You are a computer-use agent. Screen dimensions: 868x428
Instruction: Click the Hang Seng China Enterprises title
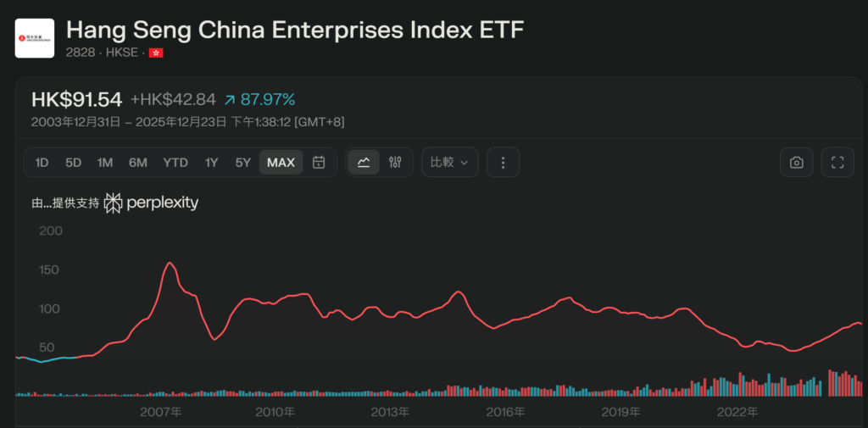[x=295, y=30]
